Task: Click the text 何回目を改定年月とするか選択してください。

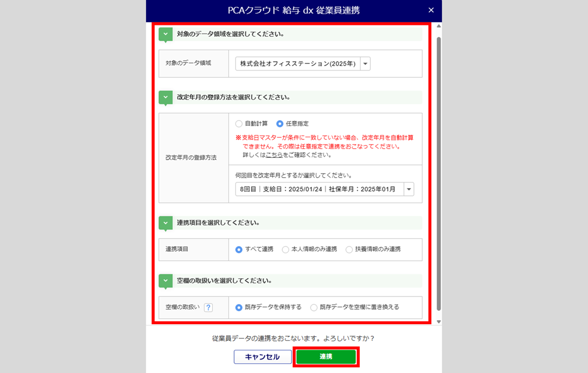Action: [x=293, y=175]
